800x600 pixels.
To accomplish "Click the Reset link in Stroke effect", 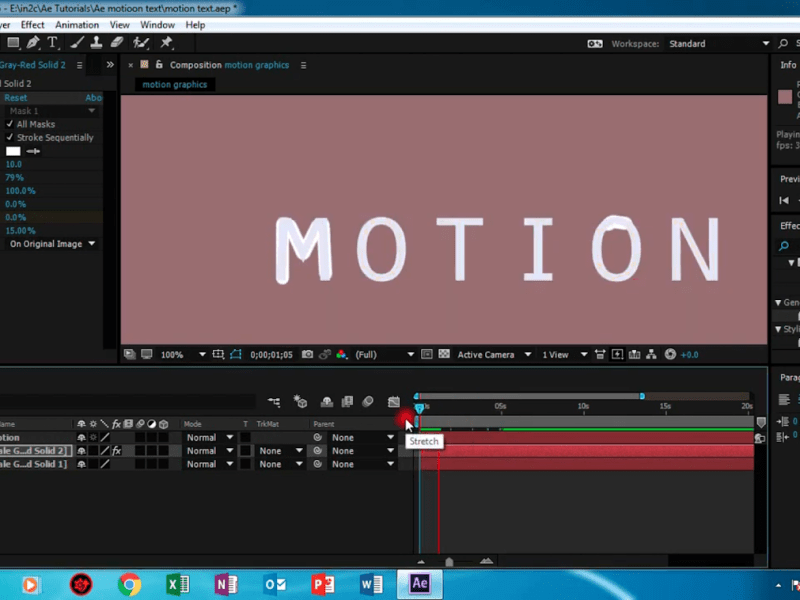I will 15,97.
